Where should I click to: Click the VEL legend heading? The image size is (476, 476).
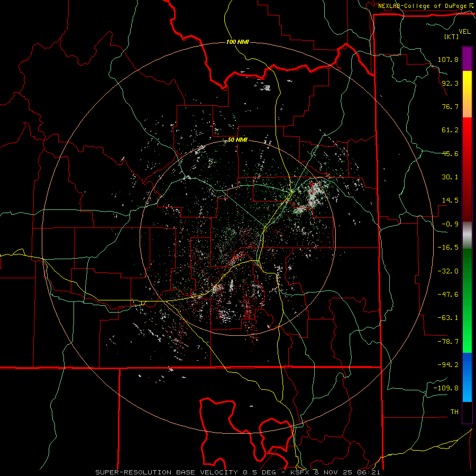click(464, 32)
